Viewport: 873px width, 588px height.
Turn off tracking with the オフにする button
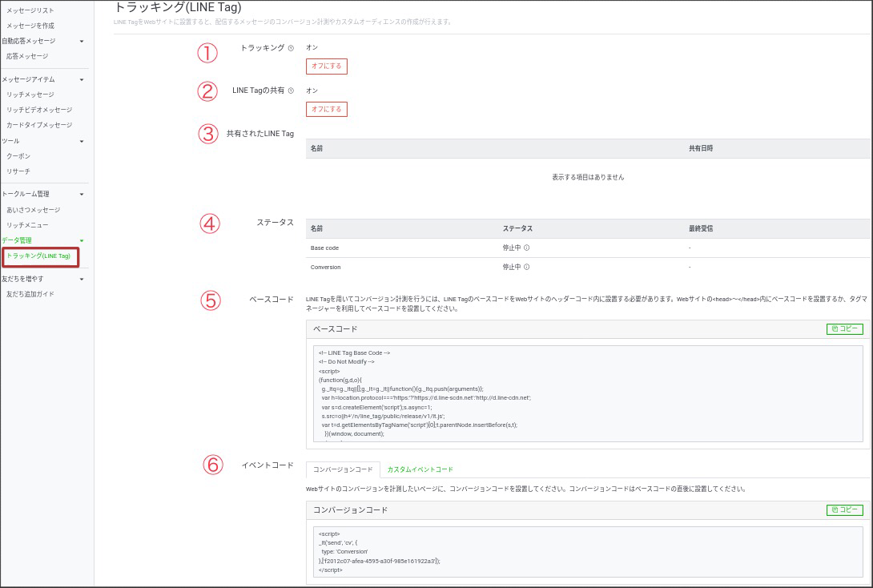pyautogui.click(x=326, y=66)
